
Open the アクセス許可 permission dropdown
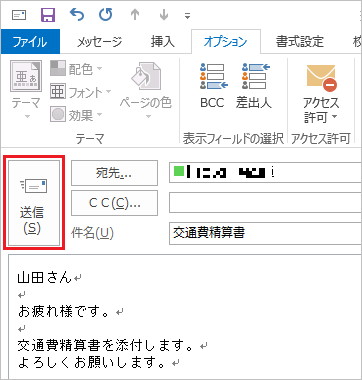321,93
